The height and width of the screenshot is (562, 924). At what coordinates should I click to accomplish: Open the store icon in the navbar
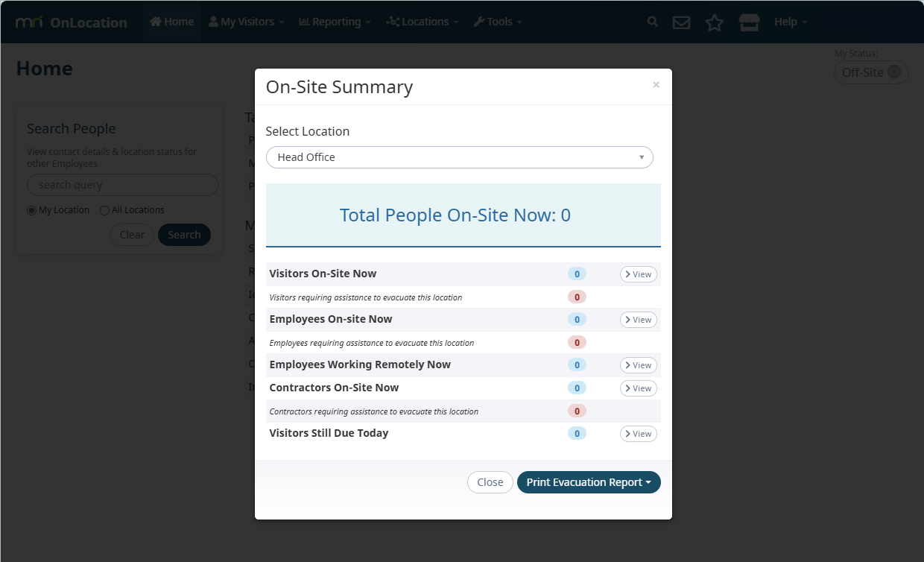749,22
